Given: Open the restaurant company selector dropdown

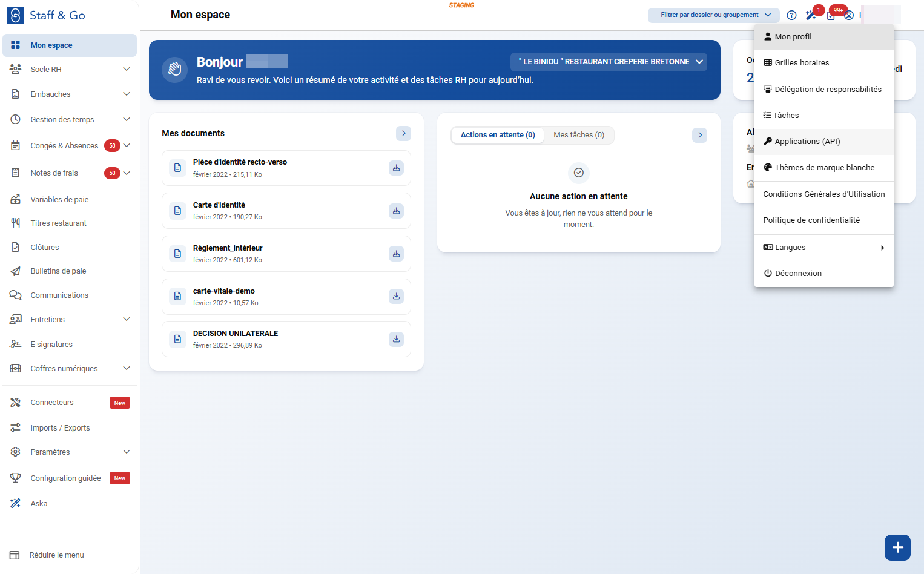Looking at the screenshot, I should 609,62.
